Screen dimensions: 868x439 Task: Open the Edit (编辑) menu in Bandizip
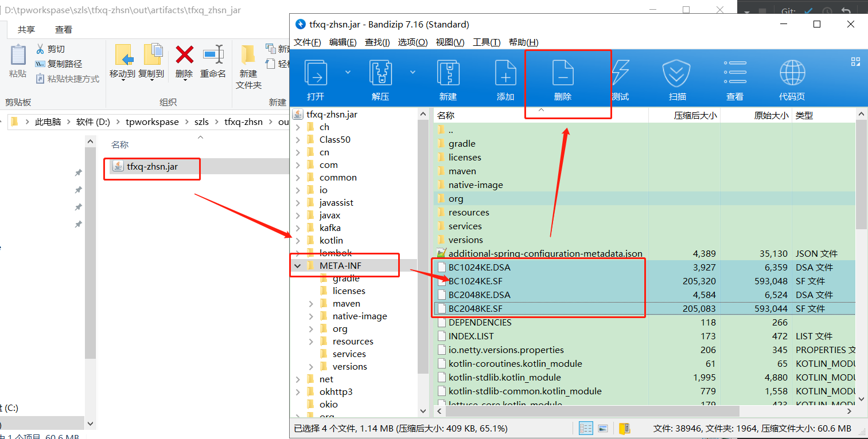point(343,42)
